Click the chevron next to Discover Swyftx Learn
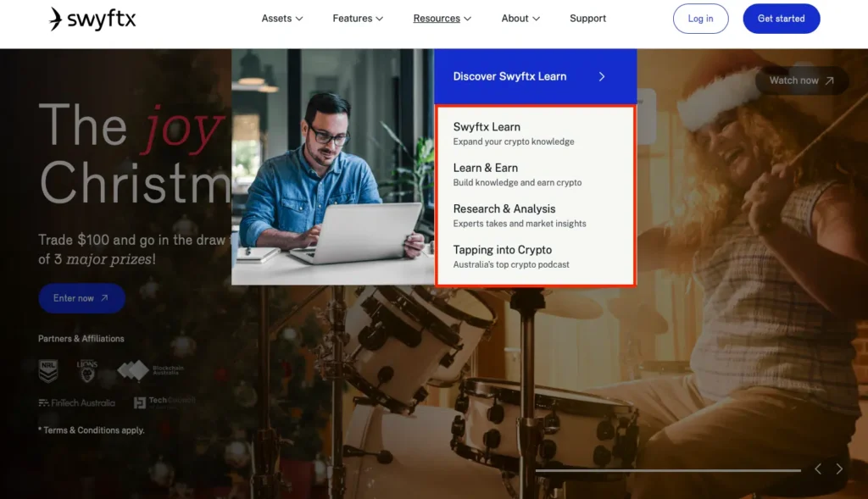Viewport: 868px width, 499px height. (602, 77)
